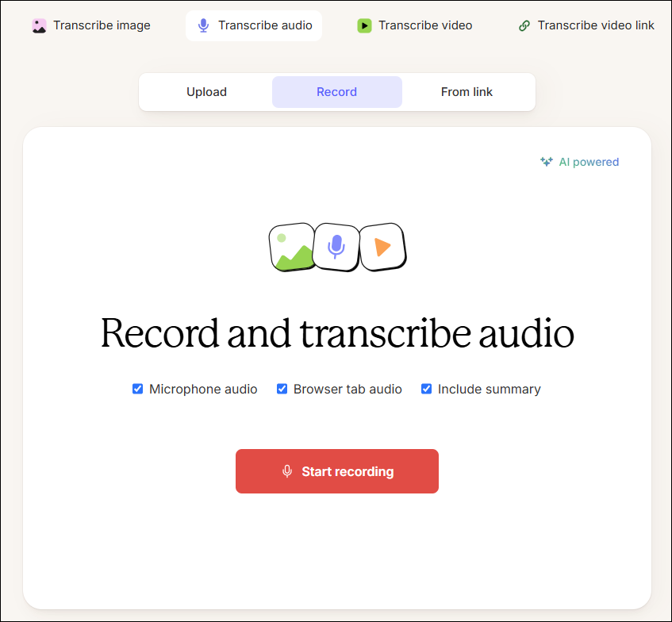The height and width of the screenshot is (622, 672).
Task: Toggle the Browser tab audio checkbox
Action: click(x=282, y=389)
